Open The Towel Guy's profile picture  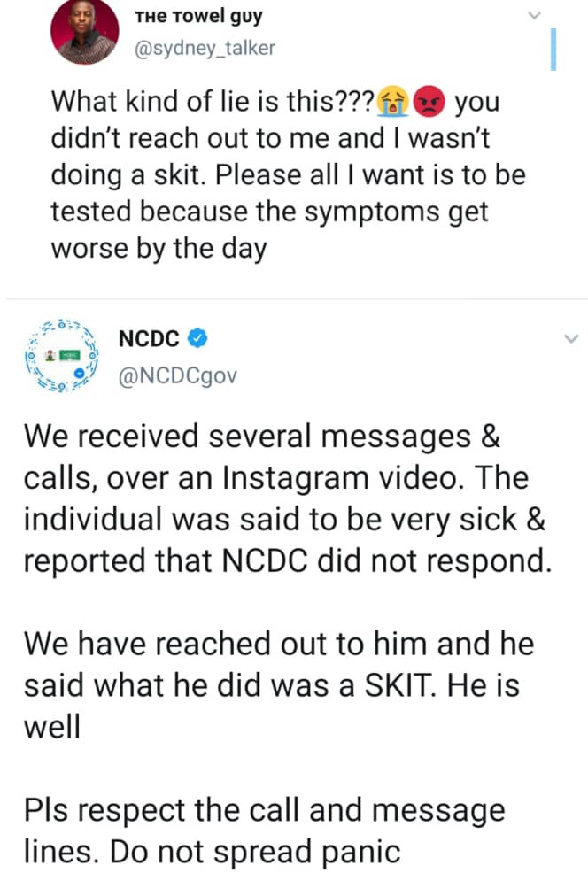pos(85,31)
